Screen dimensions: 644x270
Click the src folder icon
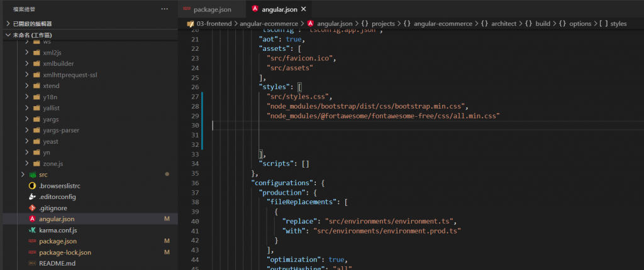pyautogui.click(x=33, y=175)
